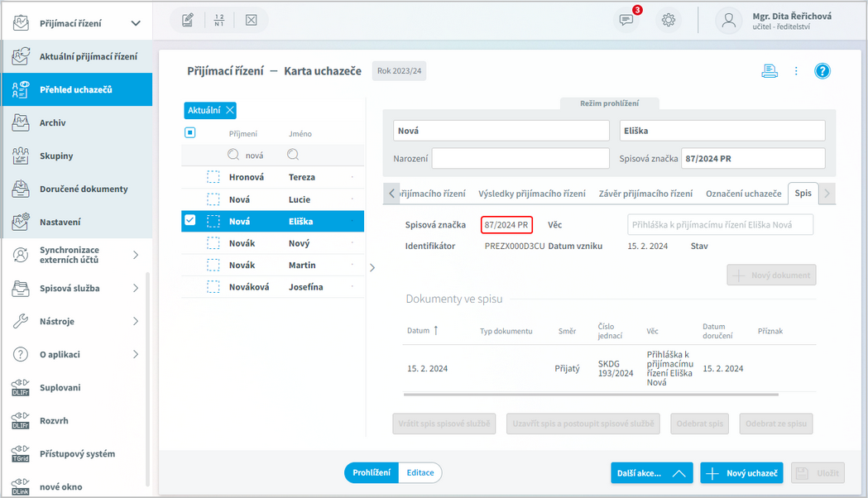Click the Nový uchazeč button

pos(742,473)
